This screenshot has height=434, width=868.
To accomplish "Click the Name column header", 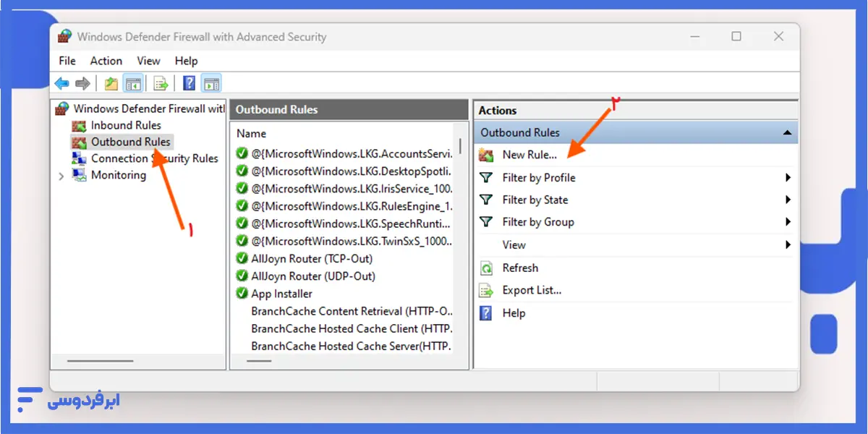I will click(x=252, y=133).
